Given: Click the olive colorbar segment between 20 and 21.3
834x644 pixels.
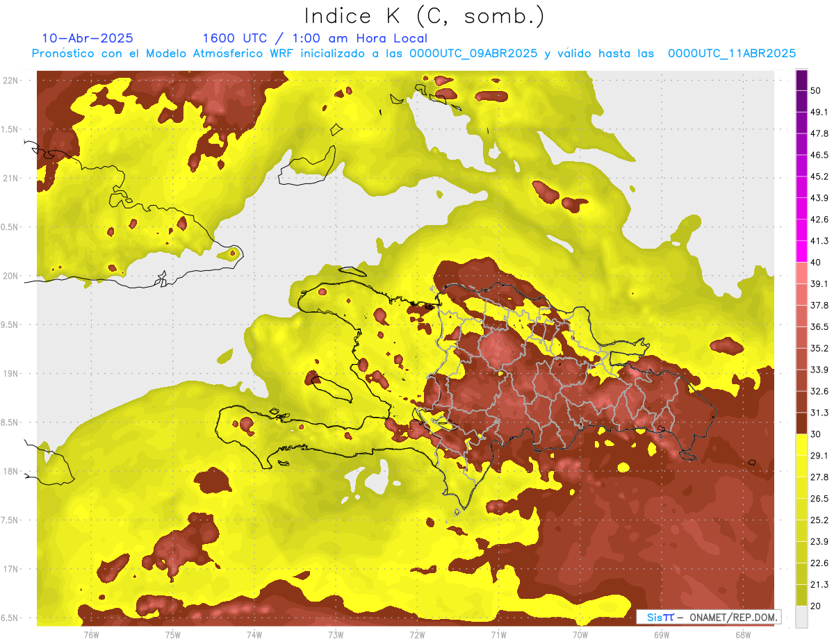Looking at the screenshot, I should (x=801, y=595).
